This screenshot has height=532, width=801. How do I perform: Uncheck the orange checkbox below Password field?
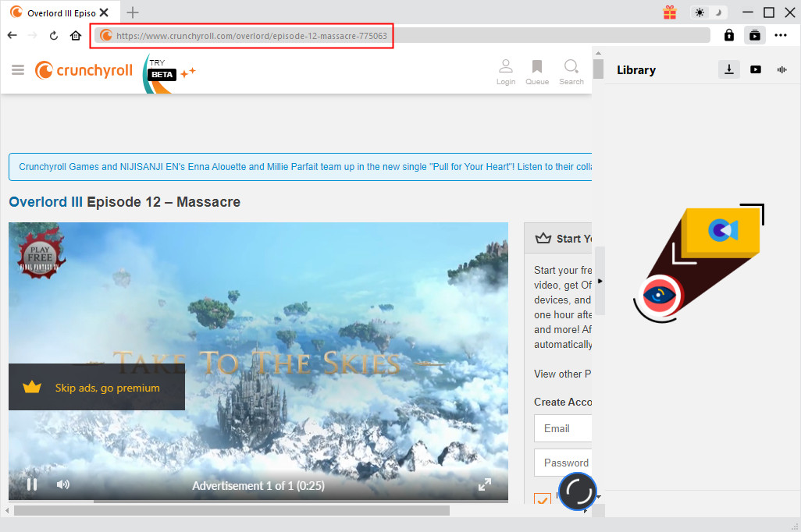coord(542,499)
